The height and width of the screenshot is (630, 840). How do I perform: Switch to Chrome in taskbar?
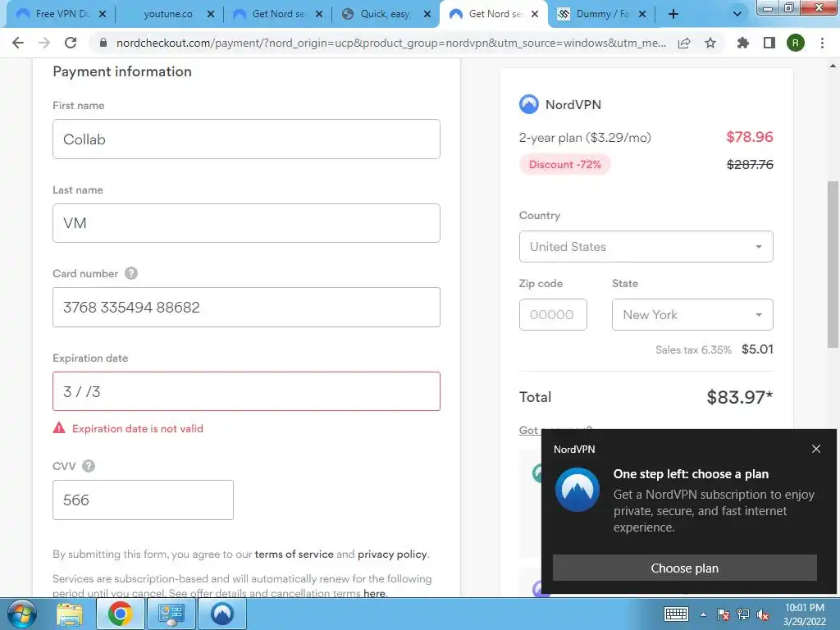pos(120,614)
